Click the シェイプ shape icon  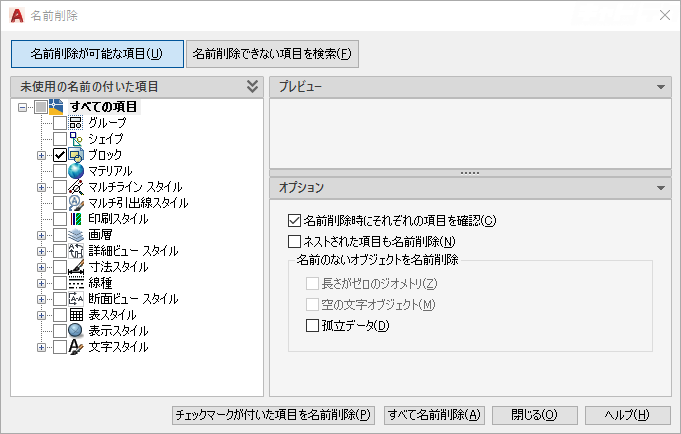coord(76,139)
